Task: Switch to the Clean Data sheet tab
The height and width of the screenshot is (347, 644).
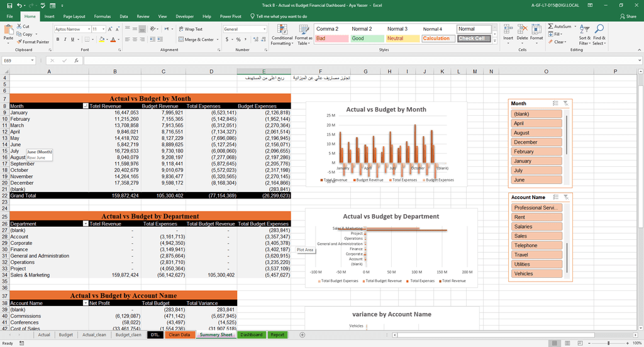Action: tap(179, 334)
